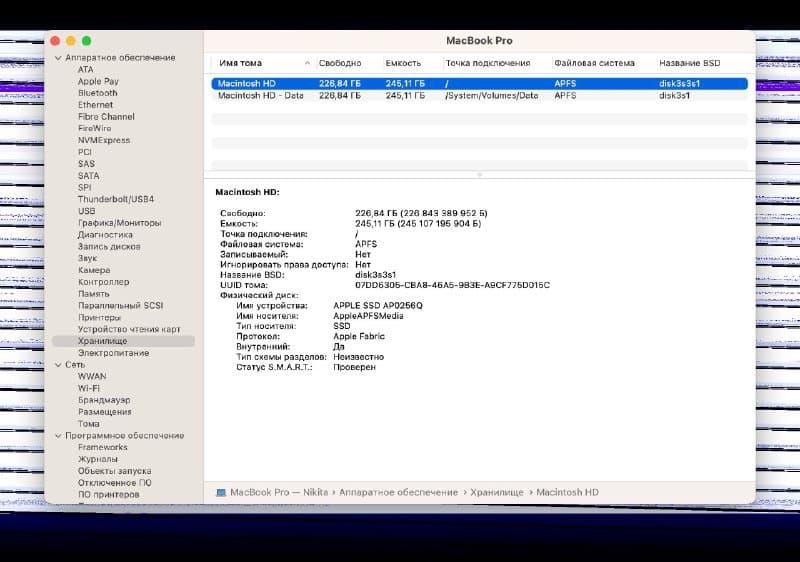The height and width of the screenshot is (562, 800).
Task: Open Запись дисков section
Action: [109, 246]
